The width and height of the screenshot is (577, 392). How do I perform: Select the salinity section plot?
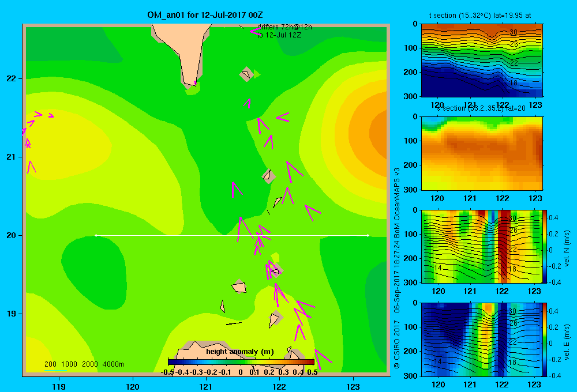pyautogui.click(x=482, y=153)
